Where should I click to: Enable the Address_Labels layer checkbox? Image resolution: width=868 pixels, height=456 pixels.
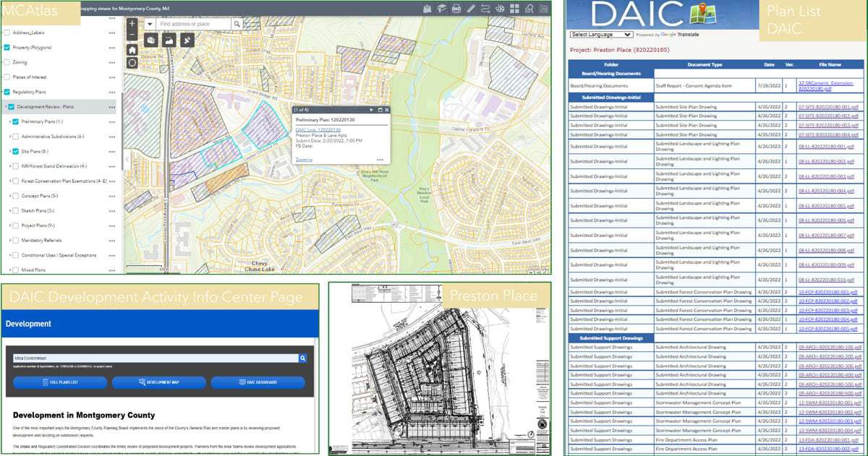(7, 33)
